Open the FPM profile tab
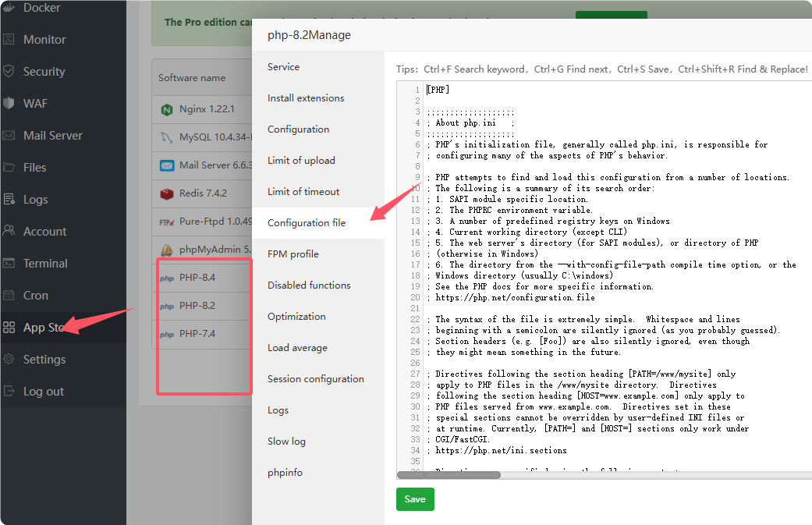Viewport: 812px width, 525px height. (318, 254)
